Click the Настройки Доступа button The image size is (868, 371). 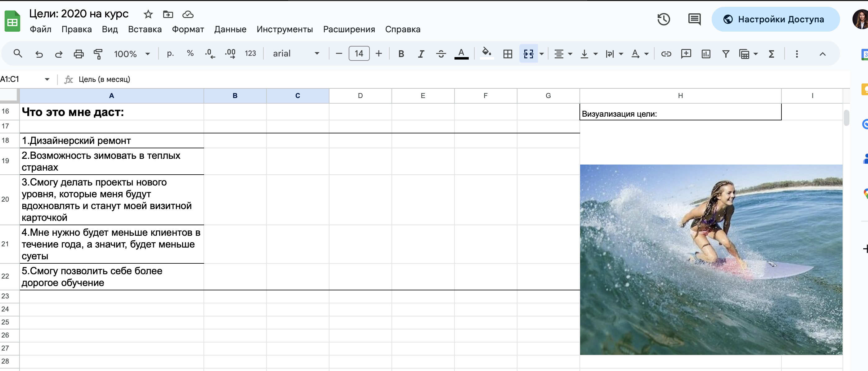(x=775, y=19)
